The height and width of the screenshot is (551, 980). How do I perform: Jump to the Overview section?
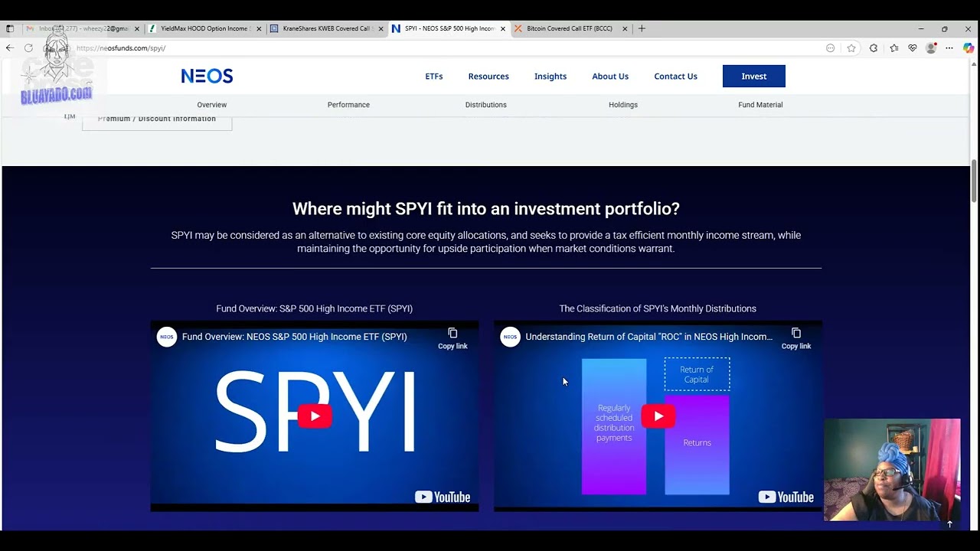tap(212, 105)
